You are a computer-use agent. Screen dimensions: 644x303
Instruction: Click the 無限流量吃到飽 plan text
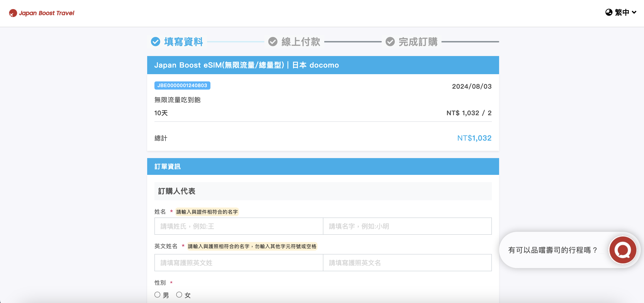178,100
